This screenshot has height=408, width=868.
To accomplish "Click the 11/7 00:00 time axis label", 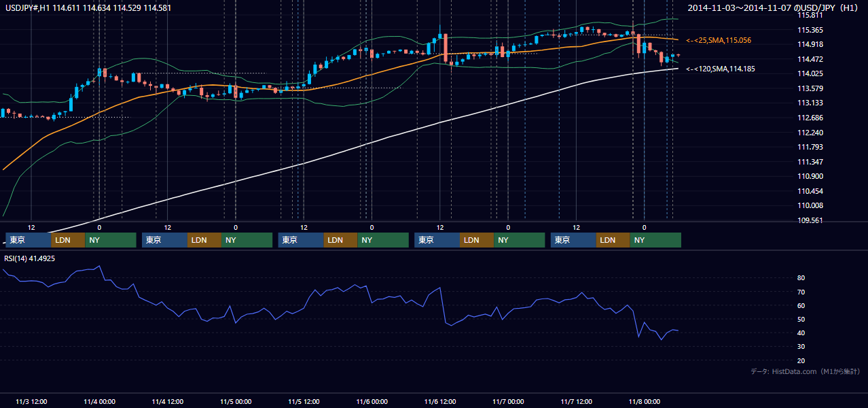I will 508,401.
